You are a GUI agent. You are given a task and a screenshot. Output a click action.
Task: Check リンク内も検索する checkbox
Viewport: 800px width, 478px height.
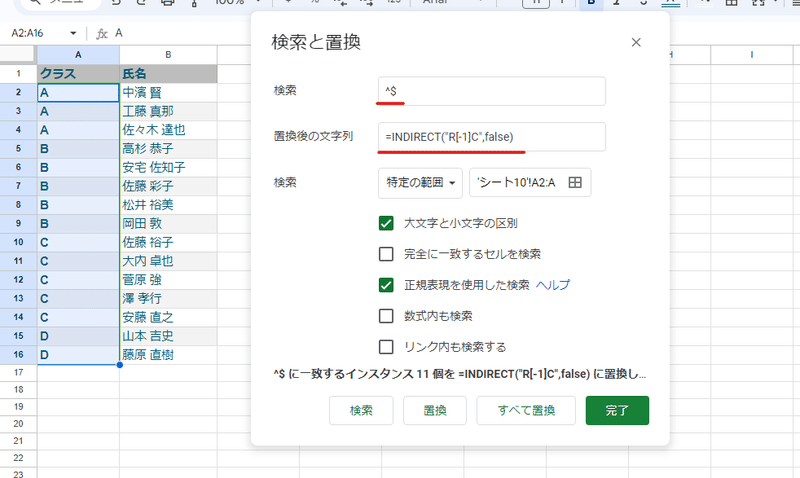pos(386,347)
